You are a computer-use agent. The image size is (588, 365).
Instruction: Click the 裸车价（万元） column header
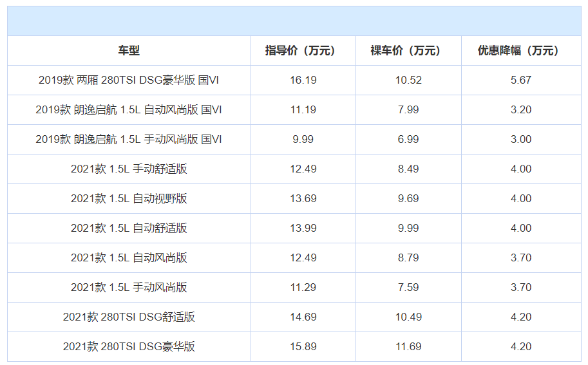[x=408, y=51]
